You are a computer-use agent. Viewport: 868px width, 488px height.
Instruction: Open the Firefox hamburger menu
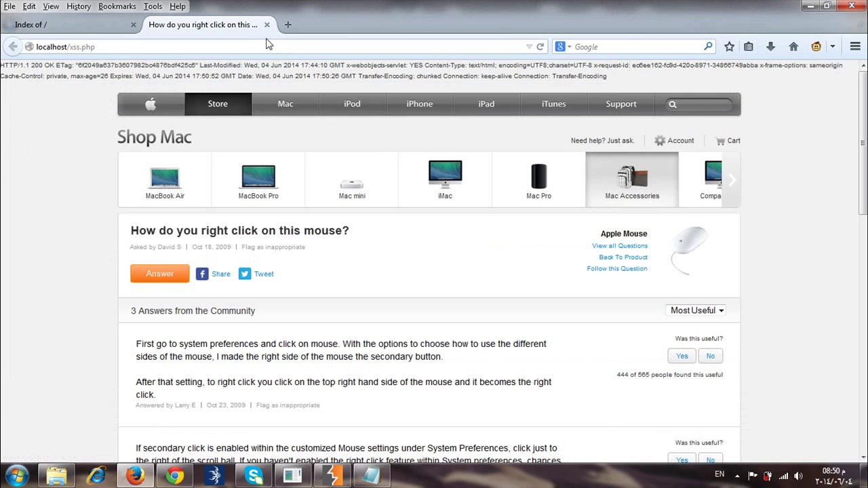(x=855, y=47)
